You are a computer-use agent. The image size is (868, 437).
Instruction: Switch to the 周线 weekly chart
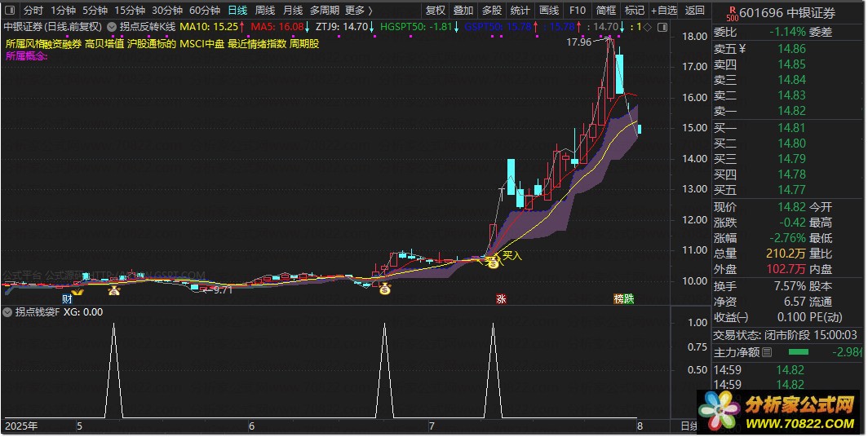pos(265,11)
